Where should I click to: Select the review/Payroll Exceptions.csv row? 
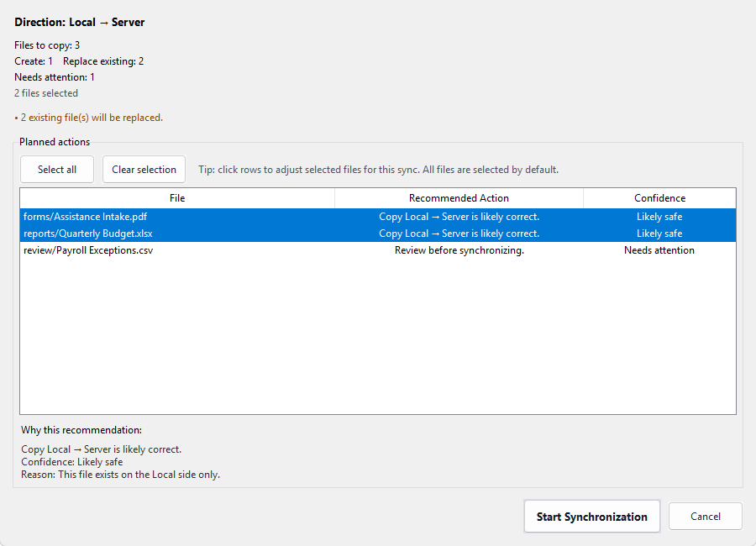378,250
